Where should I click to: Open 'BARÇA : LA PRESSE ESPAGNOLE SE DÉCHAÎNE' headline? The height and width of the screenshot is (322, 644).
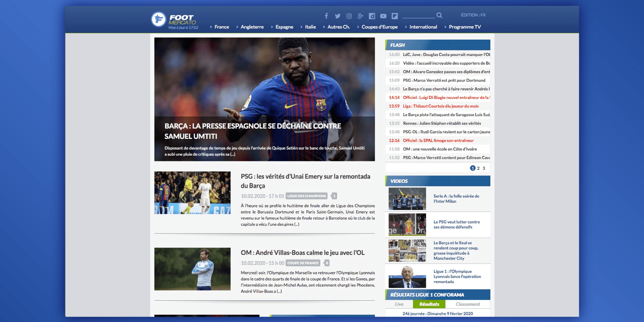tap(253, 131)
